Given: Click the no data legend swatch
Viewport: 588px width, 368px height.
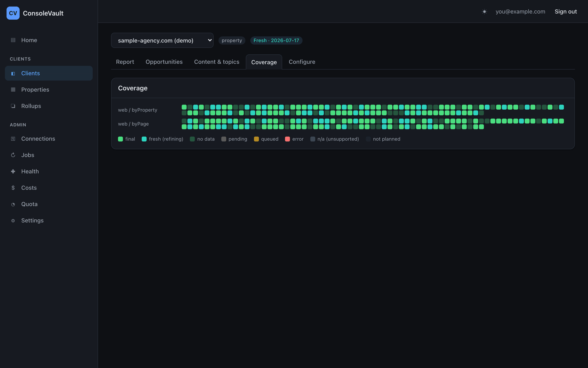Looking at the screenshot, I should coord(192,139).
